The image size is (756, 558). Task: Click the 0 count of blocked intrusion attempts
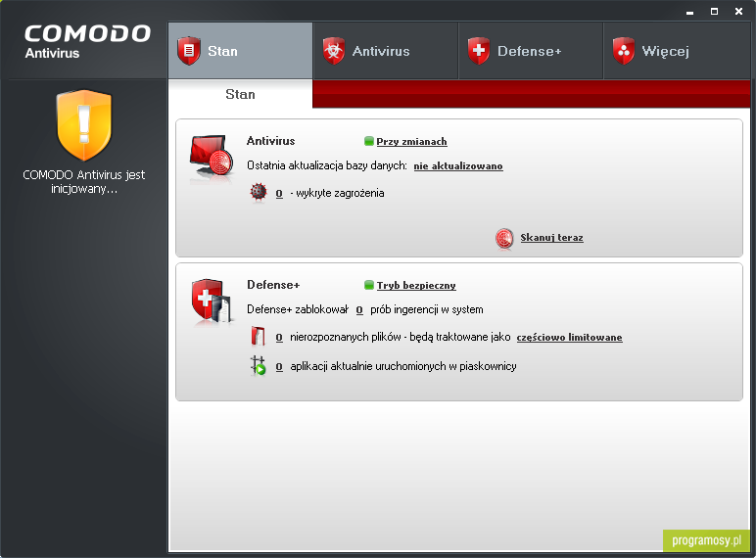359,310
